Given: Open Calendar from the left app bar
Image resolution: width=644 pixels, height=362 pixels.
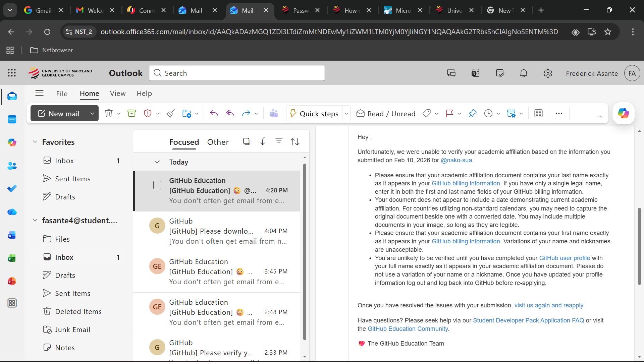Looking at the screenshot, I should [12, 119].
